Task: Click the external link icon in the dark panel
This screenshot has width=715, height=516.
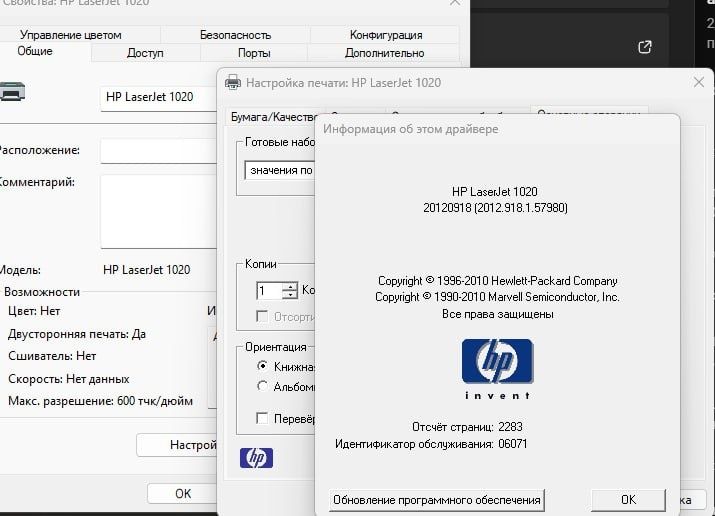Action: 644,46
